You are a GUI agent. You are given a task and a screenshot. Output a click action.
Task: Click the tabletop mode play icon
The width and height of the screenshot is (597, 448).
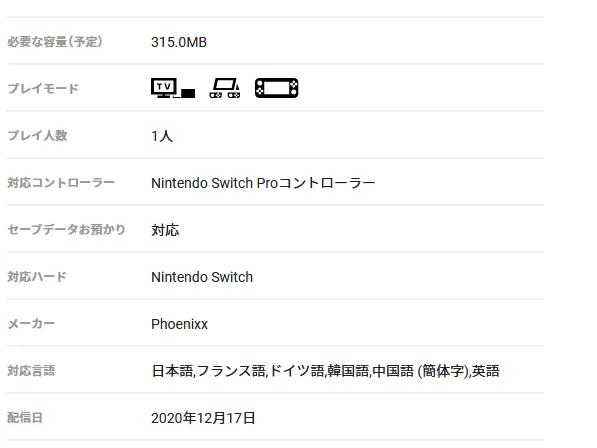(225, 88)
